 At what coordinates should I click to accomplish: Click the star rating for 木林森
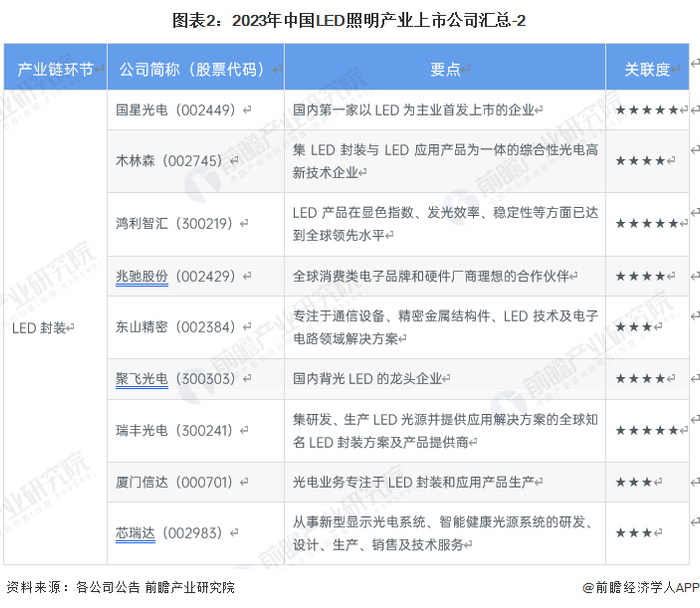point(640,161)
